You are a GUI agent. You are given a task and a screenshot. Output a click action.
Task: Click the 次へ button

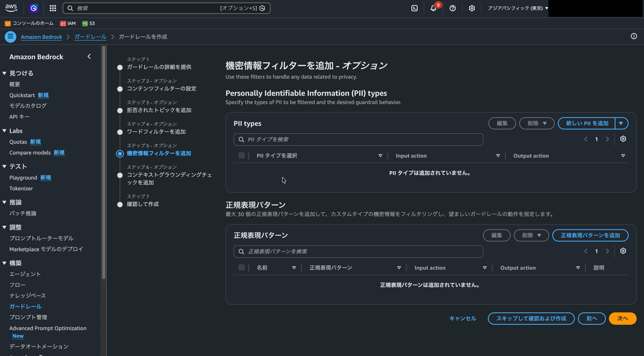point(622,318)
